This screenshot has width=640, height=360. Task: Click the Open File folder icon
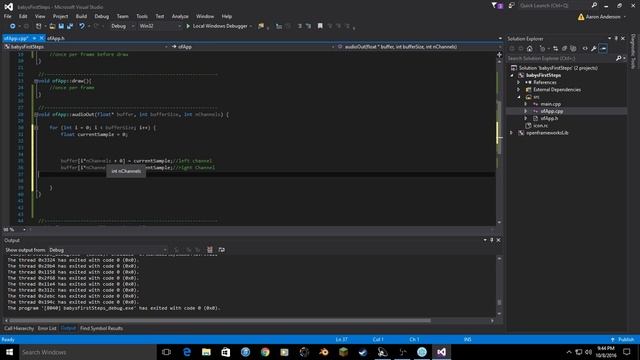[x=52, y=26]
